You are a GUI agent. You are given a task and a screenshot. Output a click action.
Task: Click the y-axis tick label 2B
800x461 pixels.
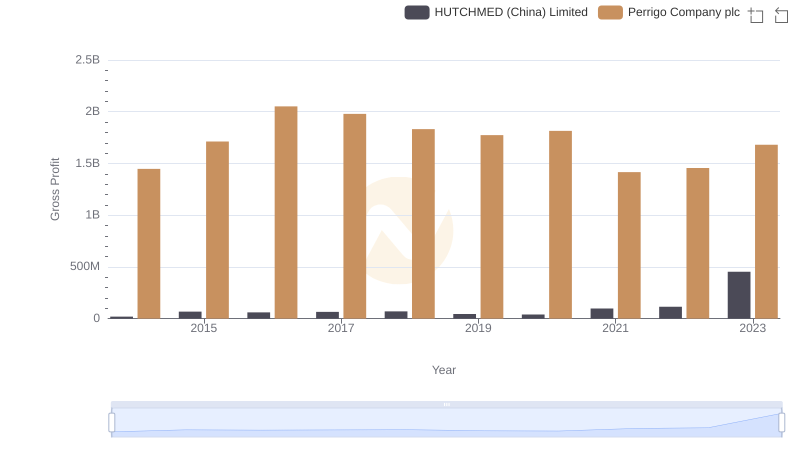pyautogui.click(x=92, y=111)
